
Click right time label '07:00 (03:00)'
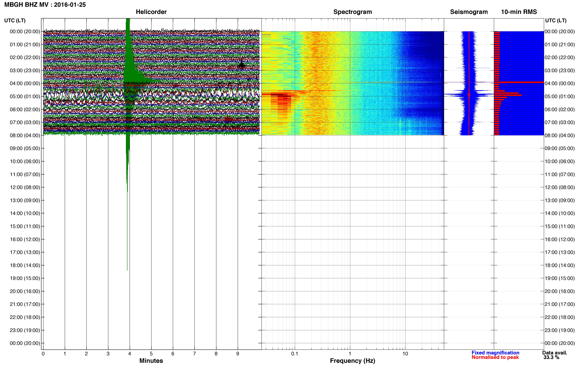560,122
